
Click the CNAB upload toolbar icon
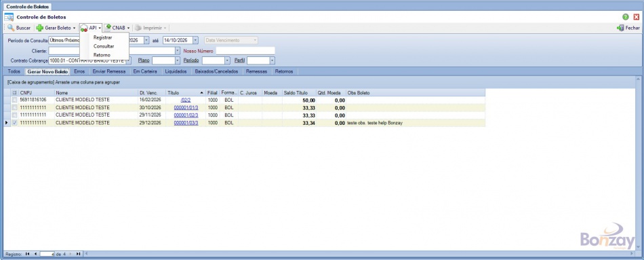(107, 28)
